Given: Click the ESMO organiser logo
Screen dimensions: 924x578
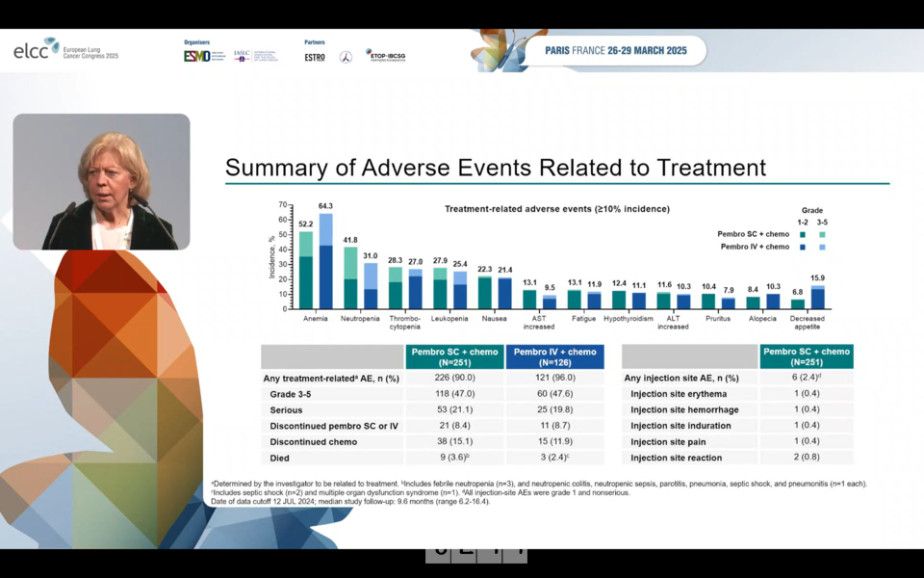Looking at the screenshot, I should click(197, 56).
